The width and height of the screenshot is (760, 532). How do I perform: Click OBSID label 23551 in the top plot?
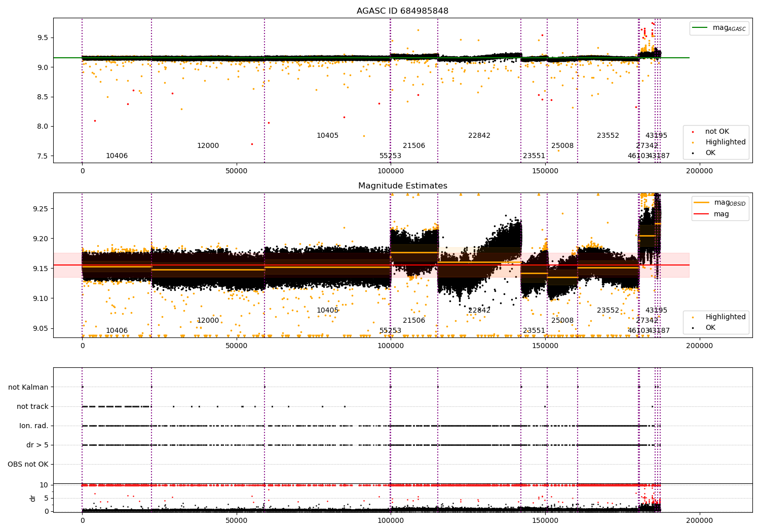[x=534, y=156]
